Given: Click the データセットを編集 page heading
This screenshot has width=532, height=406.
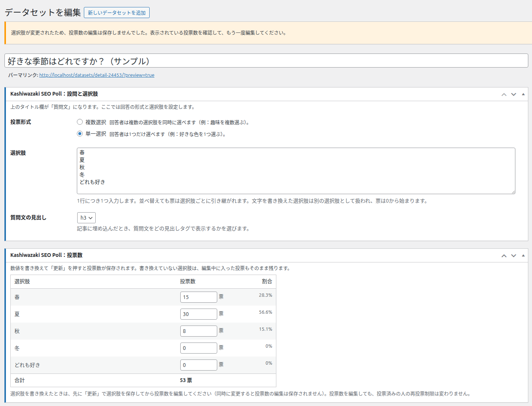Looking at the screenshot, I should pyautogui.click(x=42, y=12).
